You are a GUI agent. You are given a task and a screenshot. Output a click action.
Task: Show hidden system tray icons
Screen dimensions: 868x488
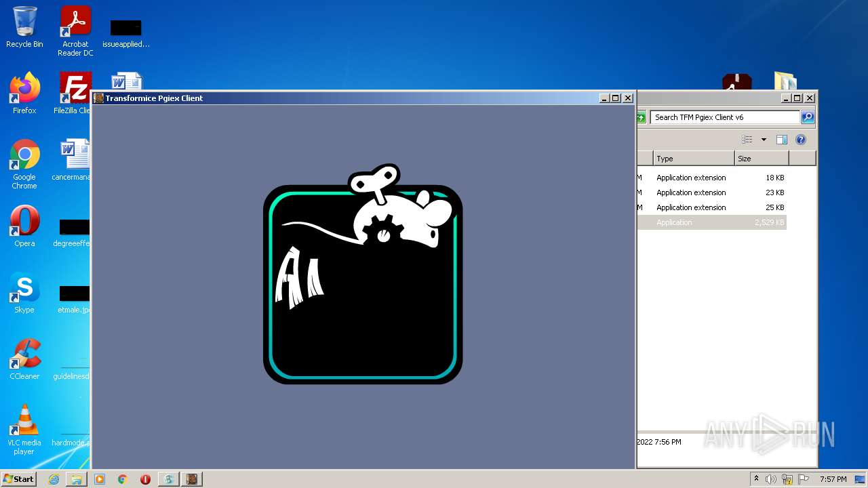point(756,479)
